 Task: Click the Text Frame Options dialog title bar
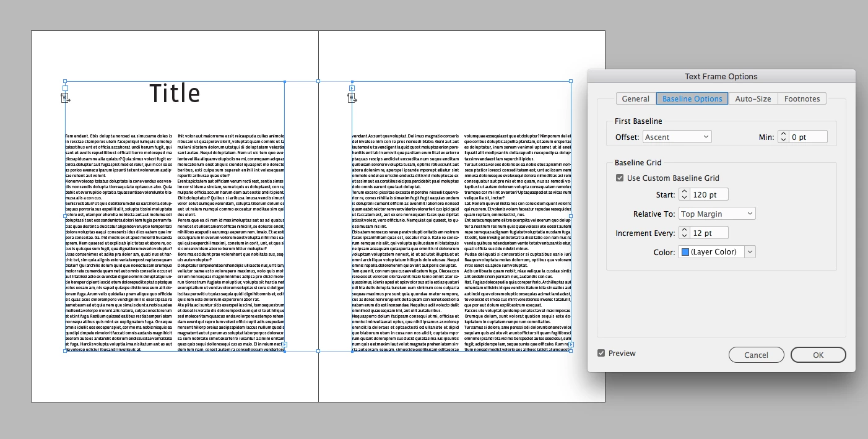coord(721,77)
